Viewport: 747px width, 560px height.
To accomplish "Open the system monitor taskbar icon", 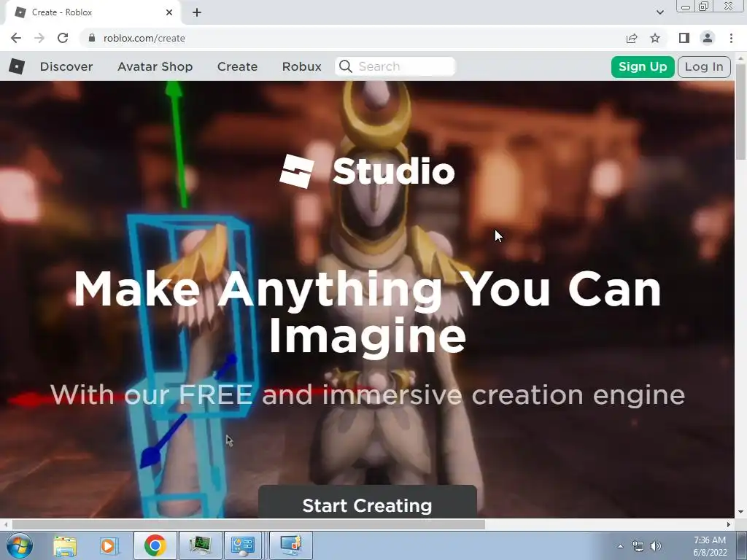I will (200, 545).
